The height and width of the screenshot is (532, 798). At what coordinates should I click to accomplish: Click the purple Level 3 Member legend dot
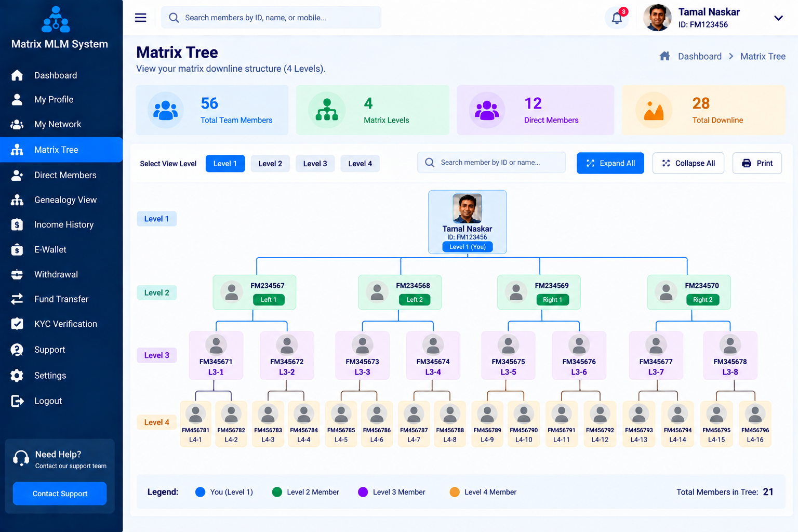click(363, 492)
